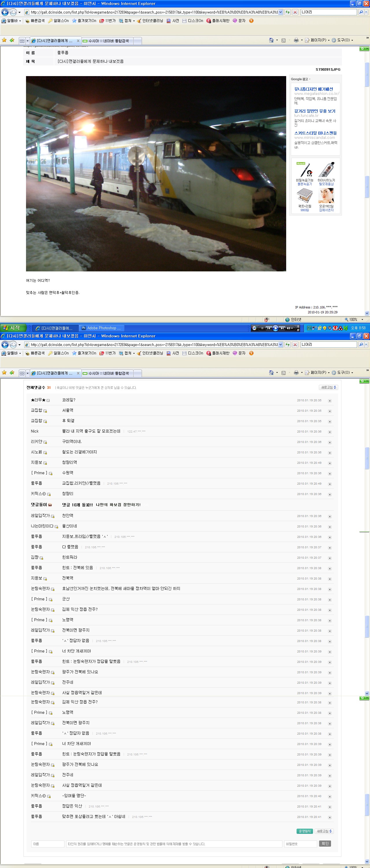Select Internet Explorer taskbar button [다시]면갤러들에

(x=55, y=328)
